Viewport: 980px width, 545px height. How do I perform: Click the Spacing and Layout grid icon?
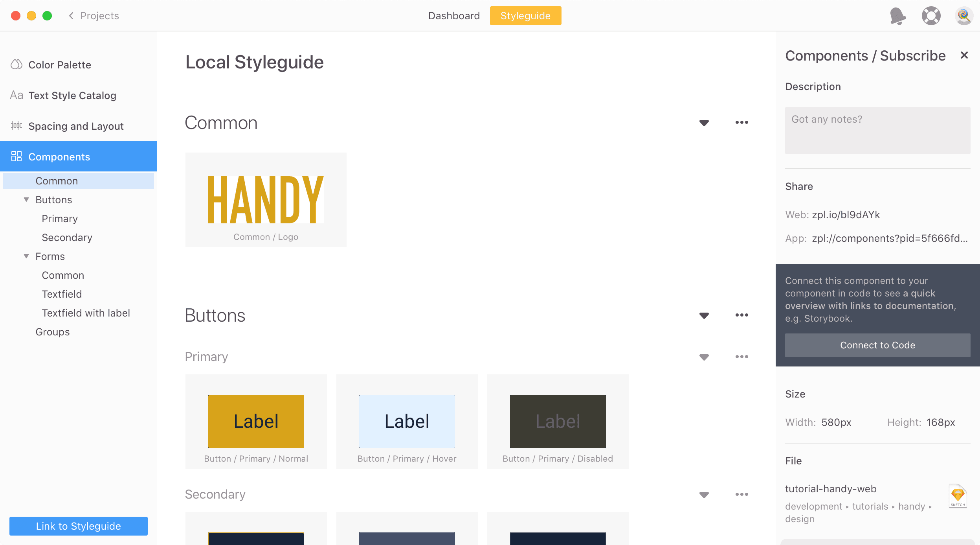[x=16, y=126]
